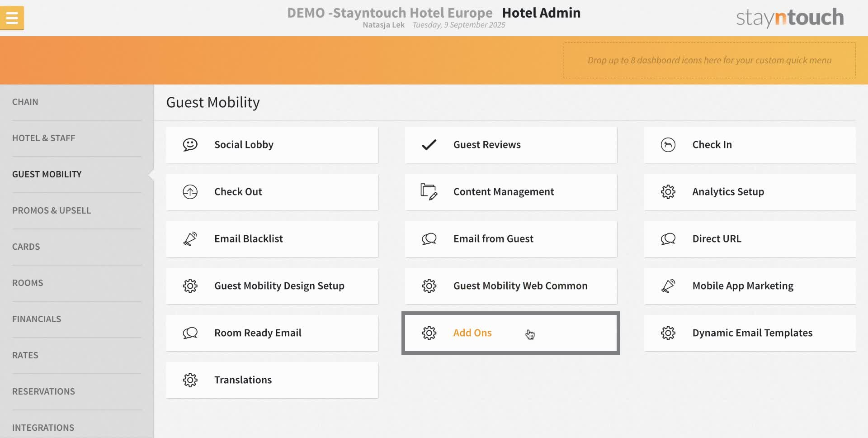Open Direct URL settings
Screen dimensions: 868x438
(750, 239)
